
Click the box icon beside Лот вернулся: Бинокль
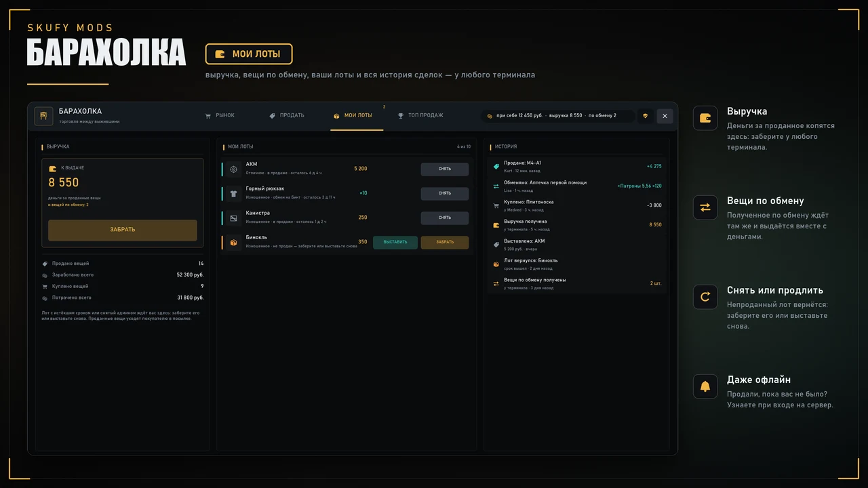tap(496, 264)
